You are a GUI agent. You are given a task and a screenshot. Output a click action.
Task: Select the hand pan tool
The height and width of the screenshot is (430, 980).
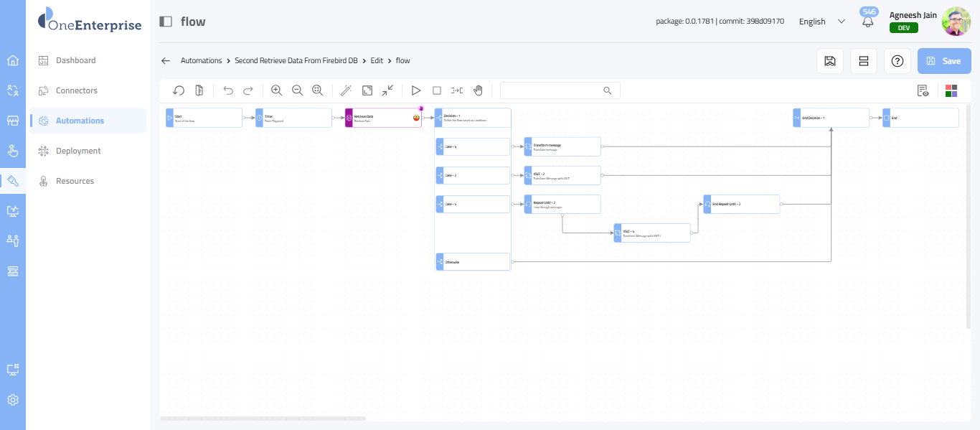click(x=478, y=90)
